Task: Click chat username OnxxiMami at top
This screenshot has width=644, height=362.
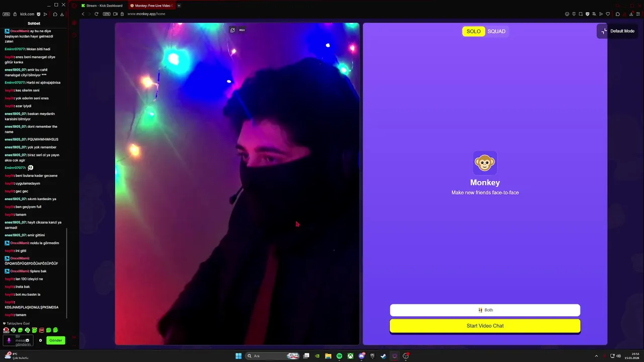Action: 19,31
